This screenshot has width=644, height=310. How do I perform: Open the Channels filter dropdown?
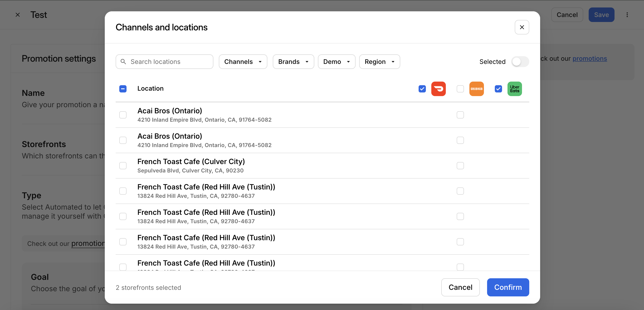pyautogui.click(x=243, y=61)
